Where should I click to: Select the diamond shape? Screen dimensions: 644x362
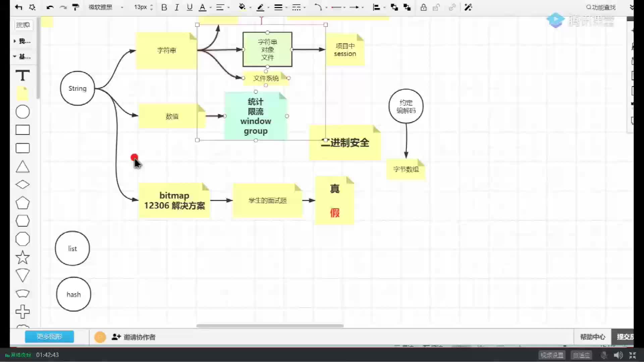pyautogui.click(x=22, y=185)
